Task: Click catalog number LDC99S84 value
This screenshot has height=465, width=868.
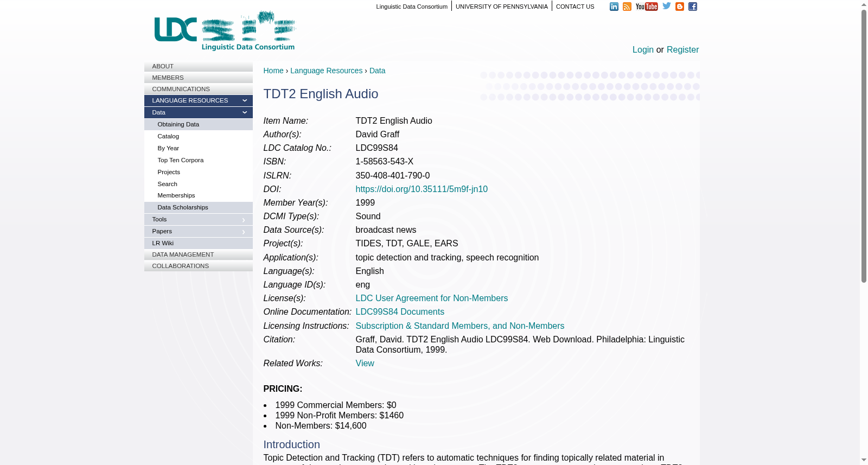Action: [377, 148]
